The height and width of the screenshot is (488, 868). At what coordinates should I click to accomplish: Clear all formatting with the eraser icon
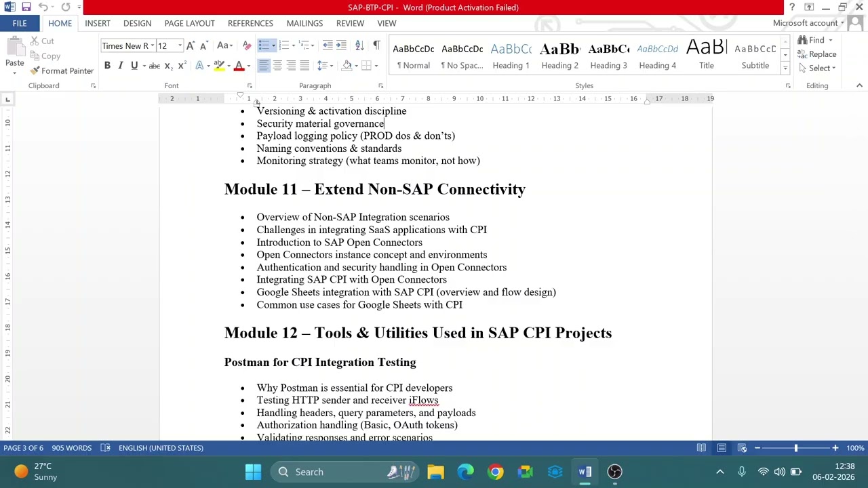[247, 45]
